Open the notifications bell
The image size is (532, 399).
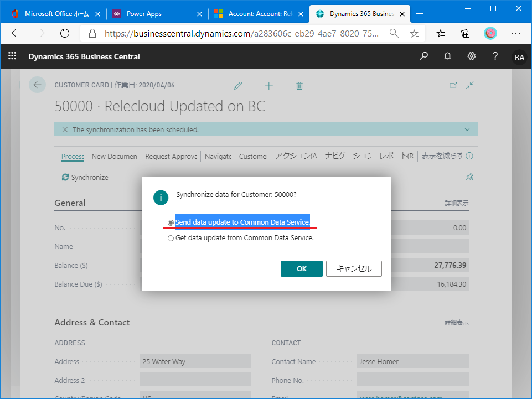point(447,56)
